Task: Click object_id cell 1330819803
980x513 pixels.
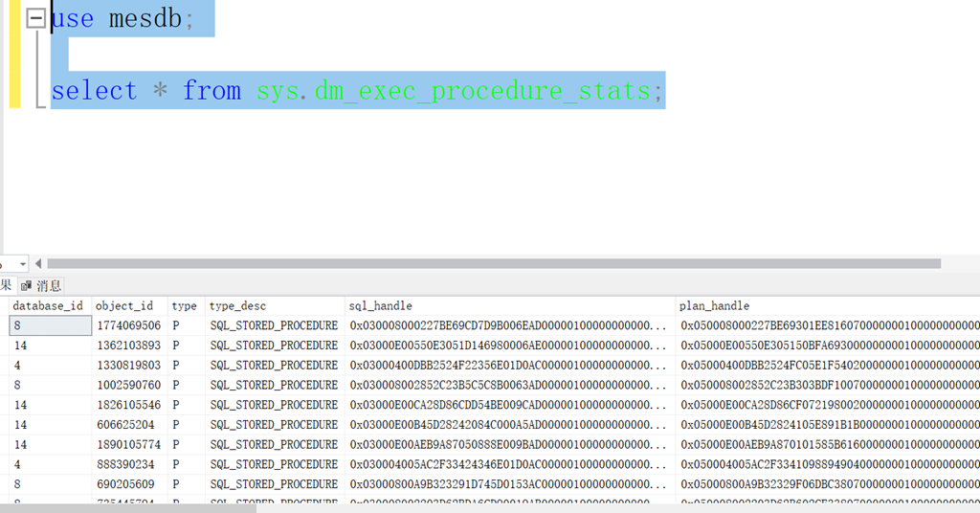Action: coord(129,366)
